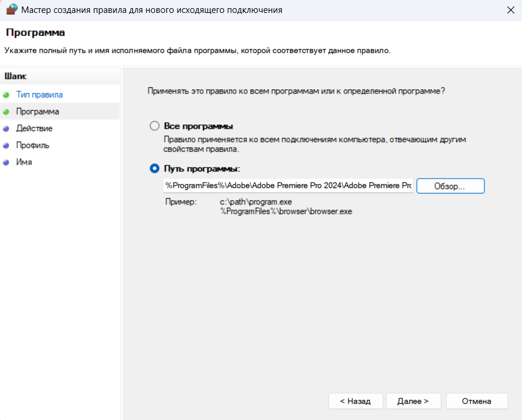Click the green bullet beside 'Тип правила'
Viewport: 522px width, 420px height.
click(6, 95)
